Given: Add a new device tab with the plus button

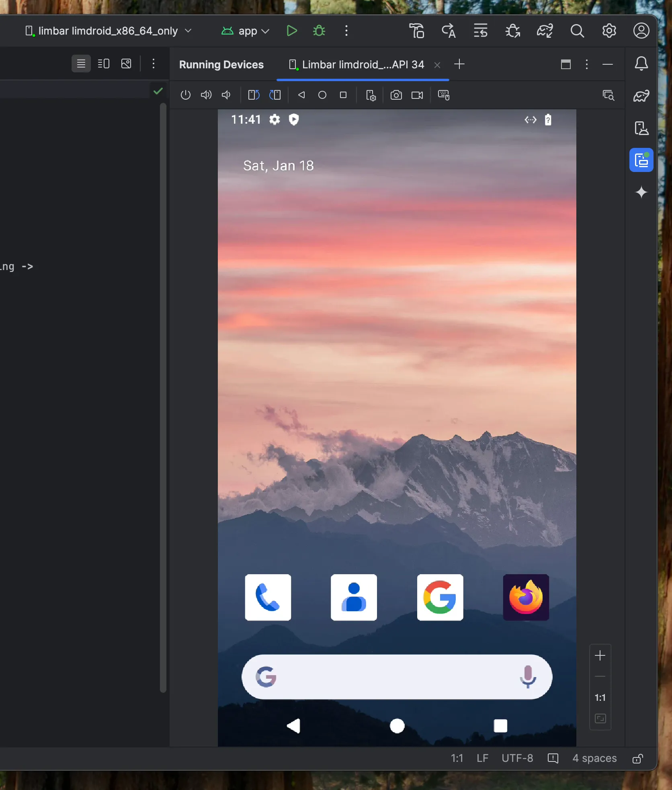Looking at the screenshot, I should tap(459, 64).
